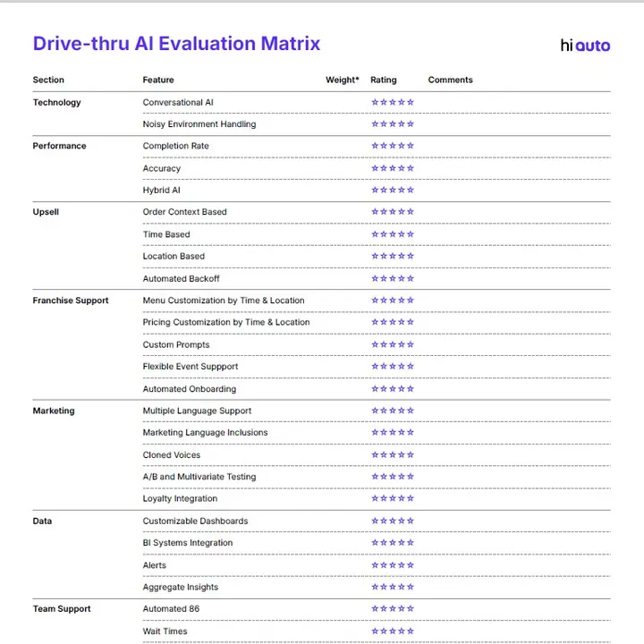Click the Weight* column header

342,80
